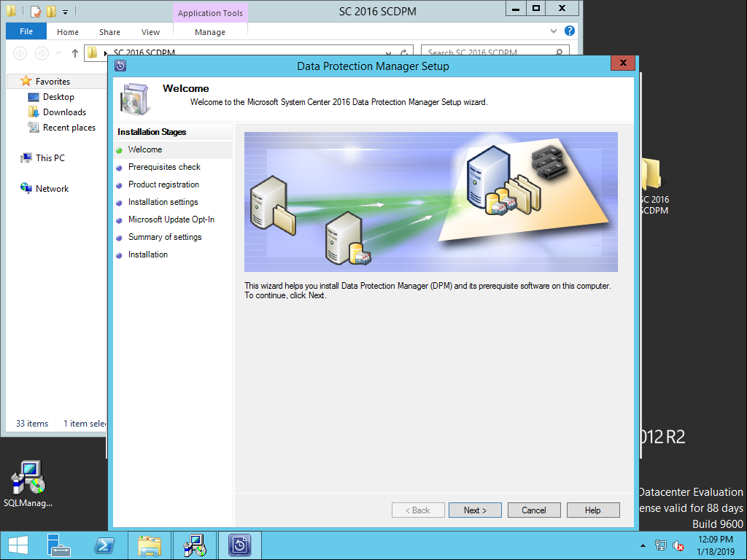The height and width of the screenshot is (560, 747).
Task: Open the Manage tab under Application Tools
Action: (x=209, y=31)
